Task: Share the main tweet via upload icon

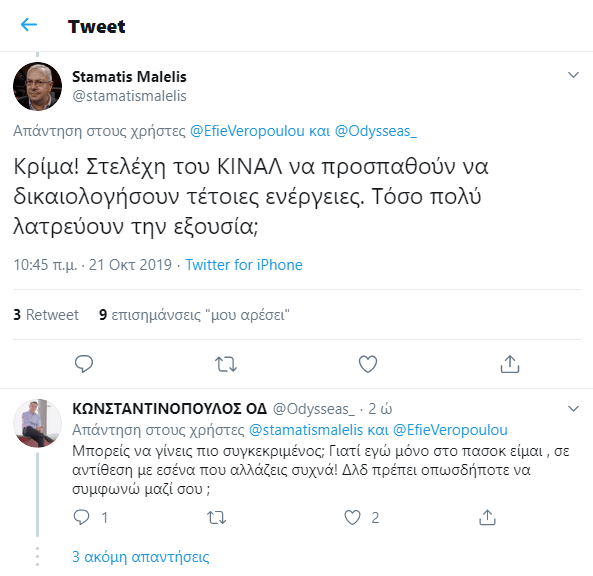Action: click(x=510, y=364)
